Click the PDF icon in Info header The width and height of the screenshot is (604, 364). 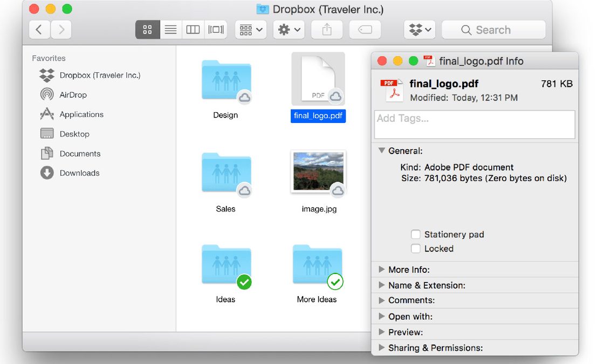tap(392, 90)
